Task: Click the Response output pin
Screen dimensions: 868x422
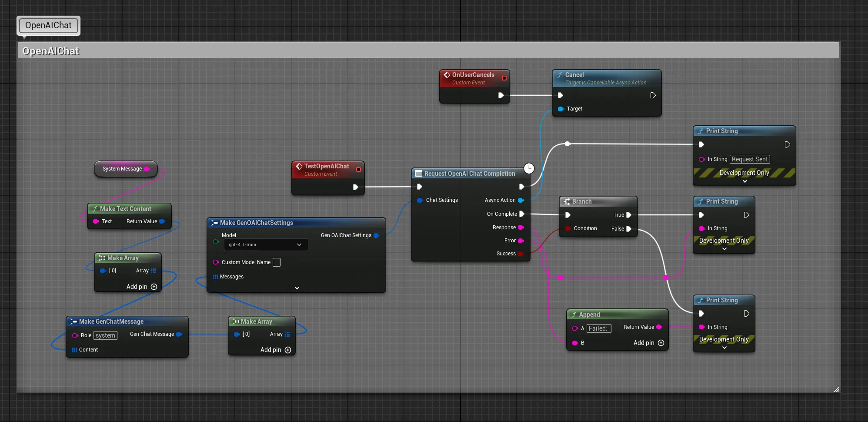Action: (521, 228)
